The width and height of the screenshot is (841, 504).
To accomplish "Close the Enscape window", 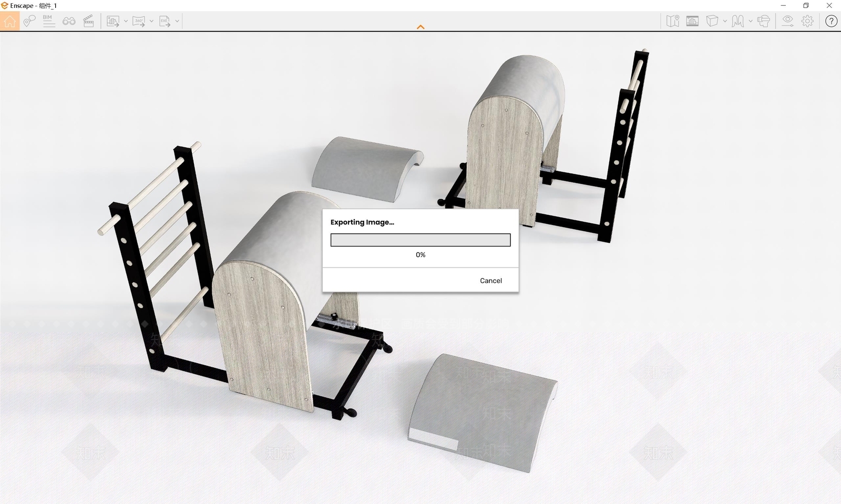I will pos(829,5).
